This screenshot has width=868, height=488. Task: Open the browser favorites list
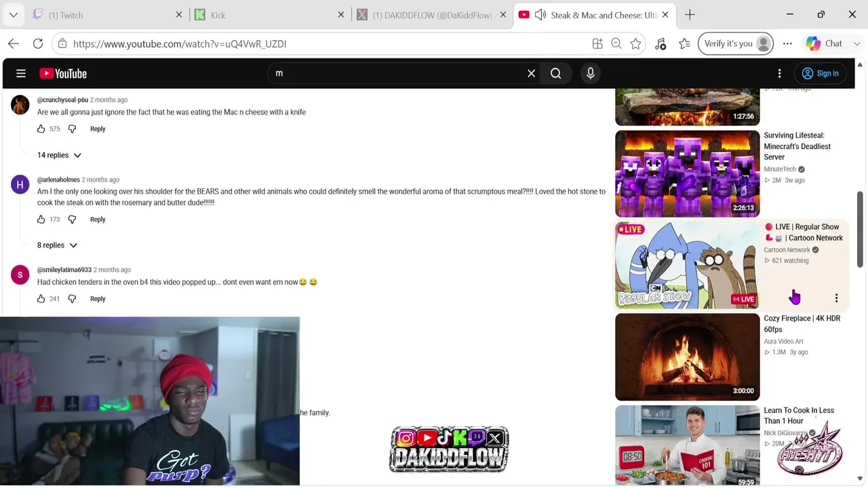684,43
